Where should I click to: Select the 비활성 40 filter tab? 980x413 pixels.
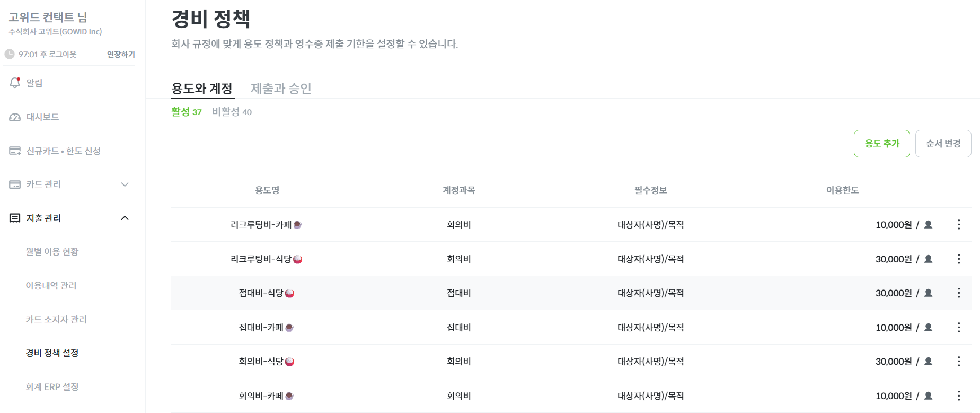232,112
